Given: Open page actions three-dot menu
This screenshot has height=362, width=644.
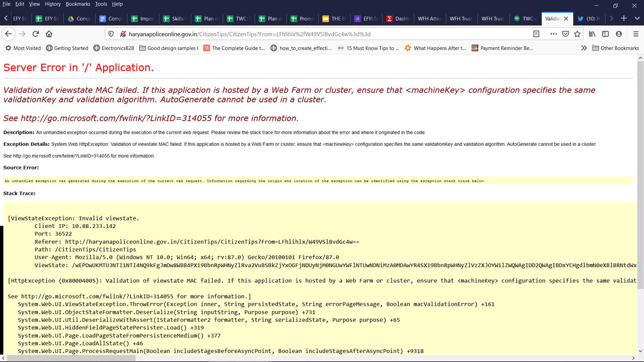Looking at the screenshot, I should (x=554, y=34).
